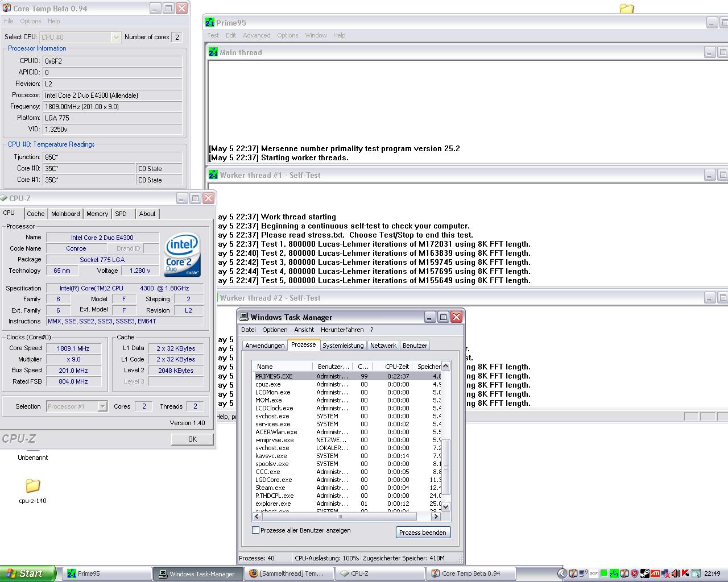This screenshot has height=582, width=728.
Task: Open Prime95 Test menu
Action: [213, 35]
